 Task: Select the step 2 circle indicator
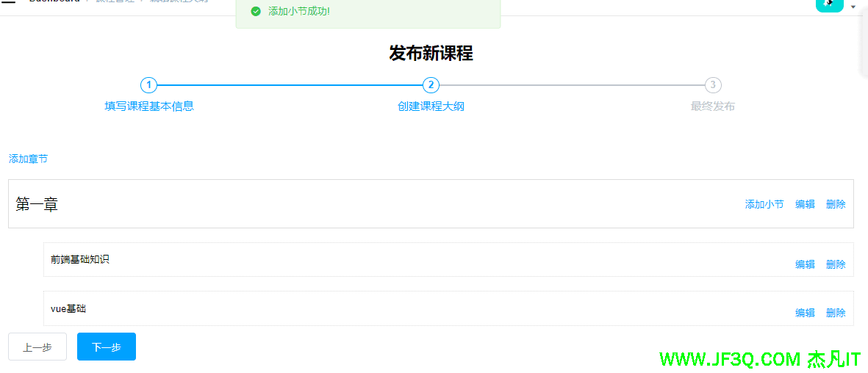[431, 85]
